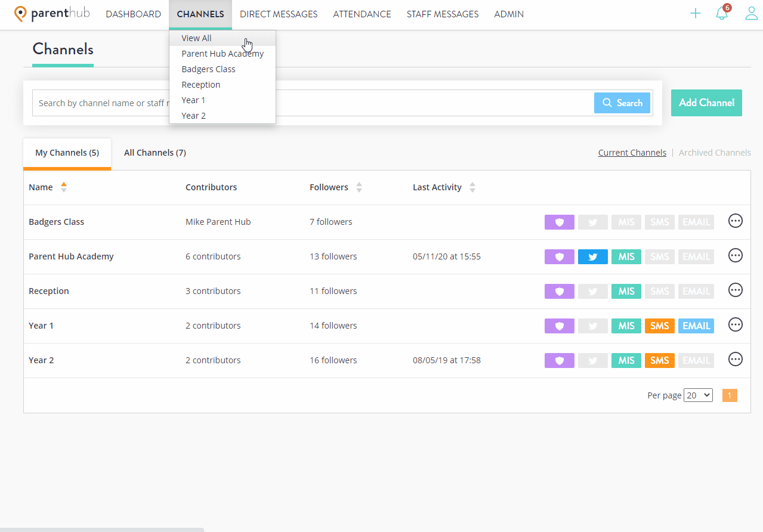Click shield badge for Year 1
Viewport: 763px width, 532px height.
click(560, 326)
